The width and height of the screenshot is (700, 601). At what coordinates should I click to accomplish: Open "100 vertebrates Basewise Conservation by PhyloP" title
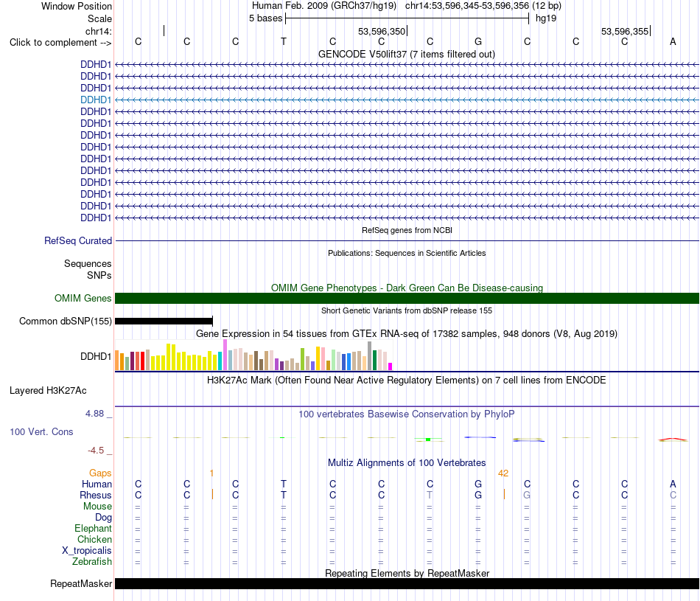click(407, 414)
